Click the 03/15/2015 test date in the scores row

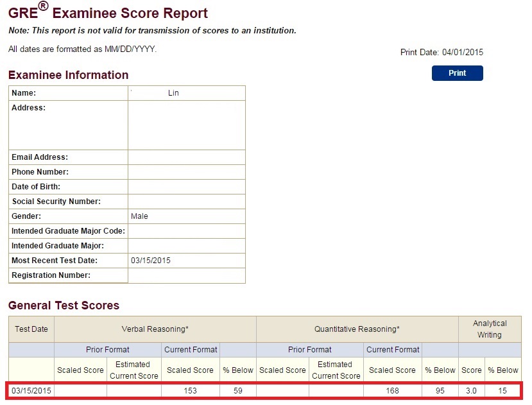pyautogui.click(x=31, y=391)
